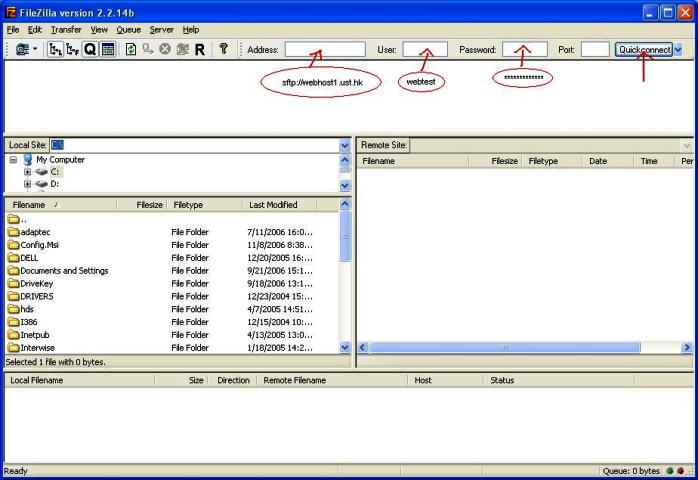698x480 pixels.
Task: Open the Server menu
Action: coord(161,30)
